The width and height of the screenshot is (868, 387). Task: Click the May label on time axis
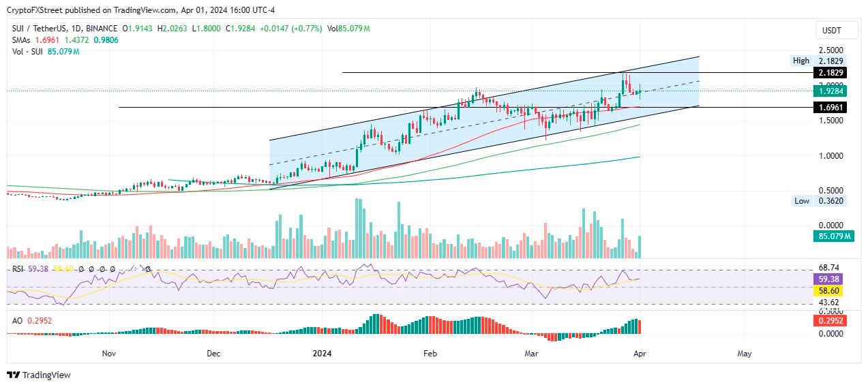(x=745, y=354)
